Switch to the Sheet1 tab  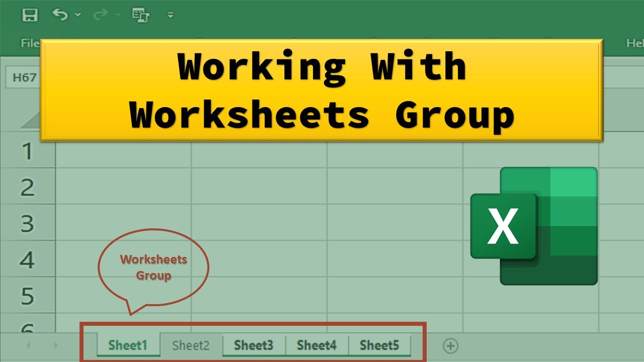coord(128,345)
